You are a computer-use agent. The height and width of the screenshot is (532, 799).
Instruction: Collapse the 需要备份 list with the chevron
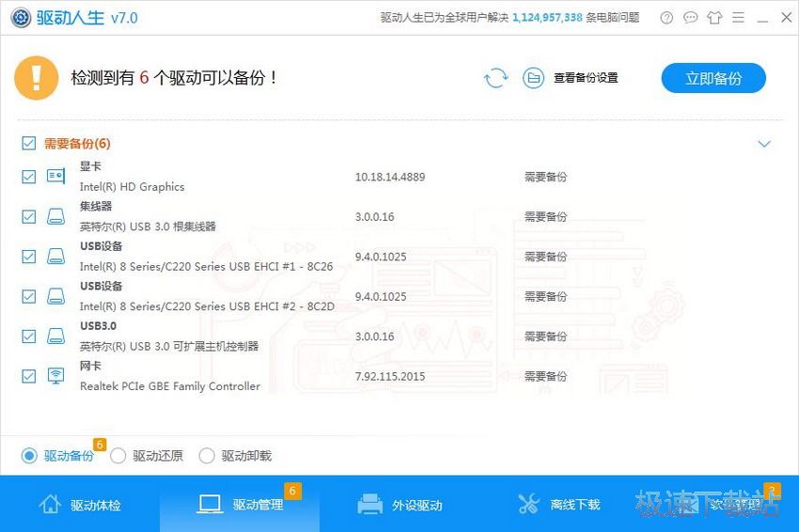point(764,144)
